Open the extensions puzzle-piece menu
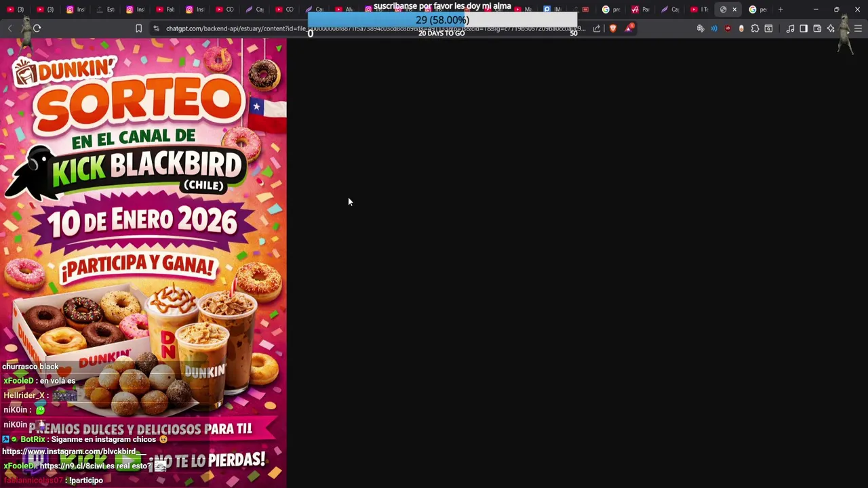 coord(755,28)
